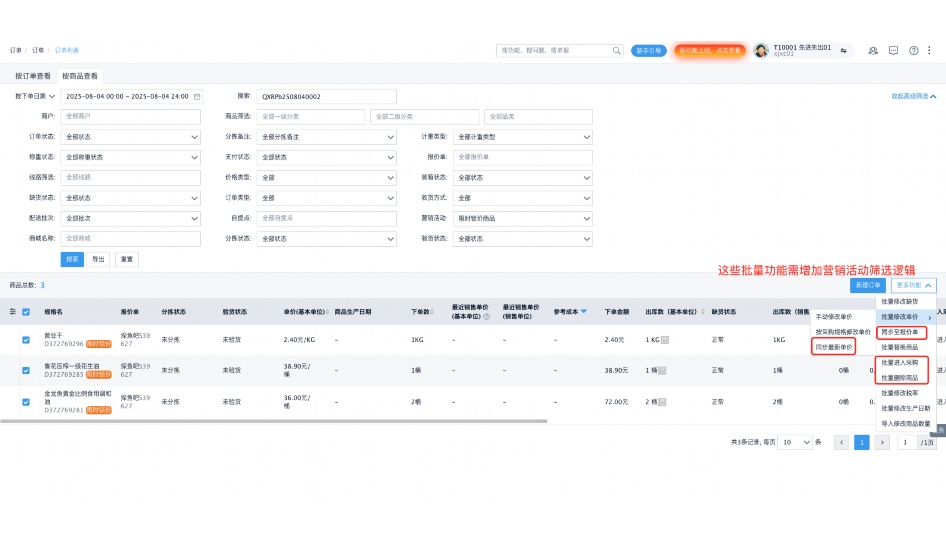Screen dimensions: 946x545
Task: Switch to the 按订单查看 tab
Action: click(32, 75)
